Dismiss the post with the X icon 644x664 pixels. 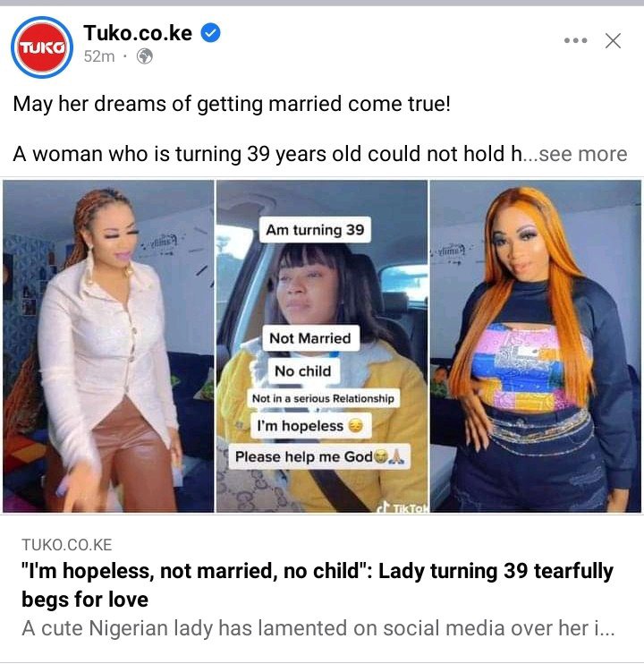(x=613, y=41)
